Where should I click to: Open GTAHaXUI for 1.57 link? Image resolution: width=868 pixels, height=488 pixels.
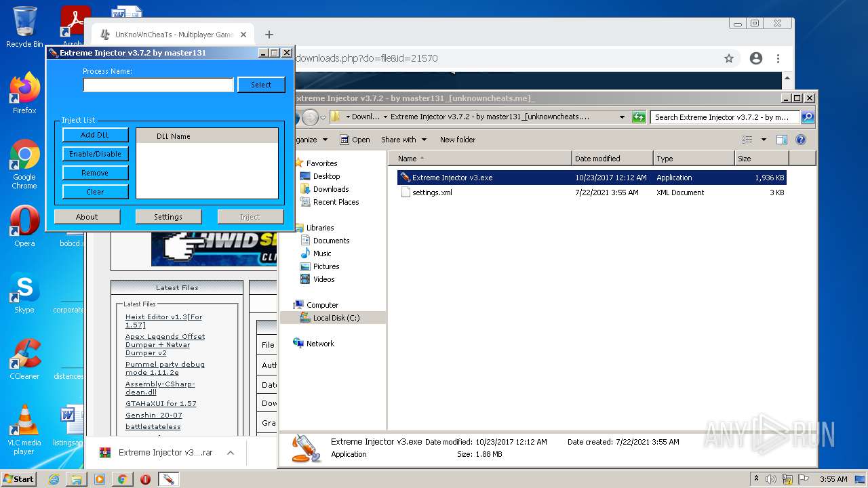click(161, 403)
